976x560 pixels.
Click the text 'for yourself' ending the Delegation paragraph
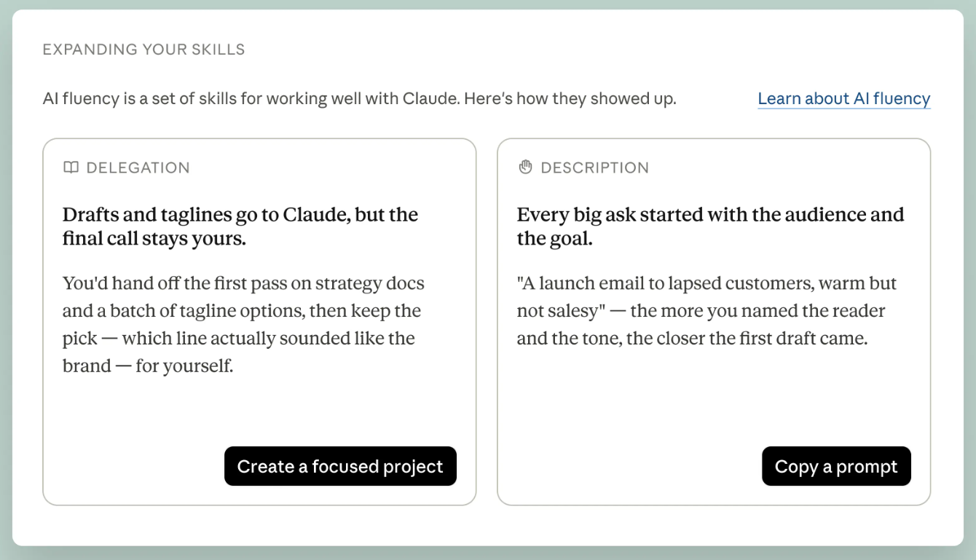[184, 366]
